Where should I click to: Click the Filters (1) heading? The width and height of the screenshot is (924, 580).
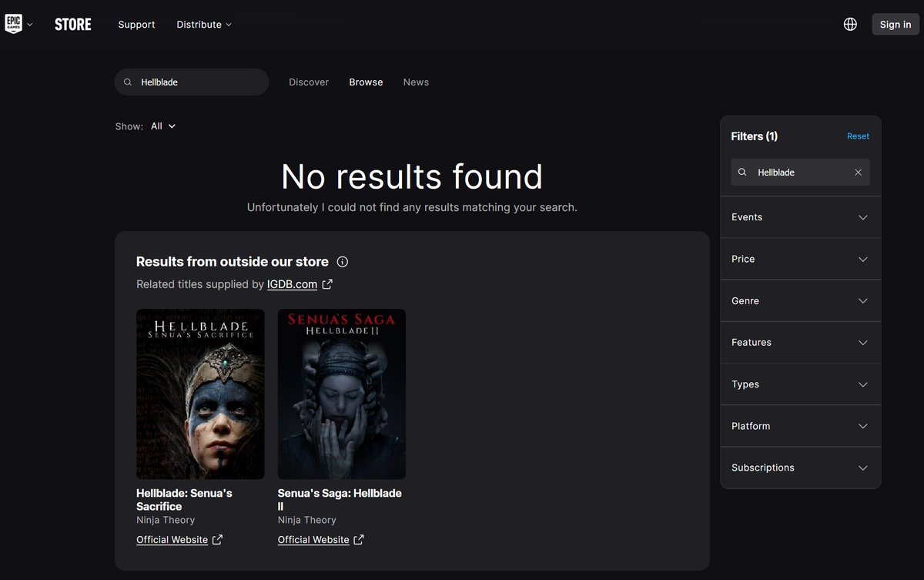click(x=754, y=136)
